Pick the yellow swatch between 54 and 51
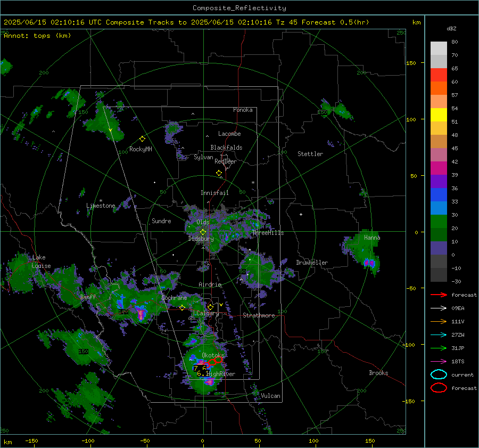Image resolution: width=479 pixels, height=448 pixels. click(439, 115)
